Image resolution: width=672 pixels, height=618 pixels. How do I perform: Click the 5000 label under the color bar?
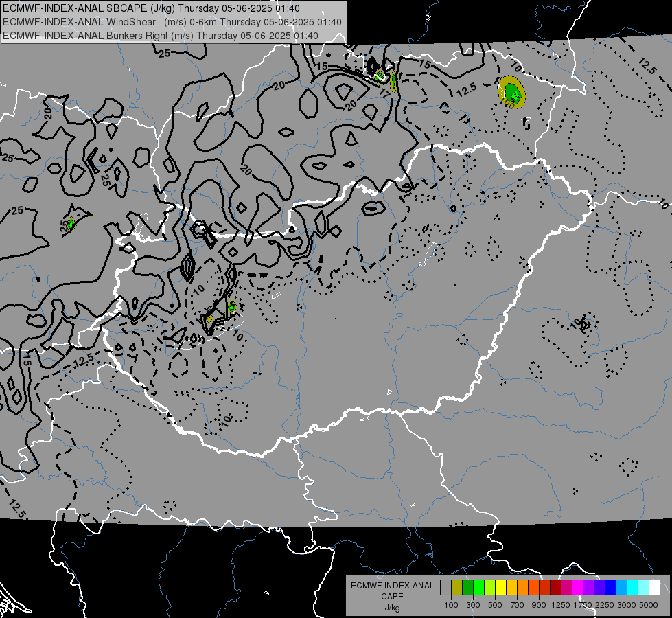coord(649,605)
